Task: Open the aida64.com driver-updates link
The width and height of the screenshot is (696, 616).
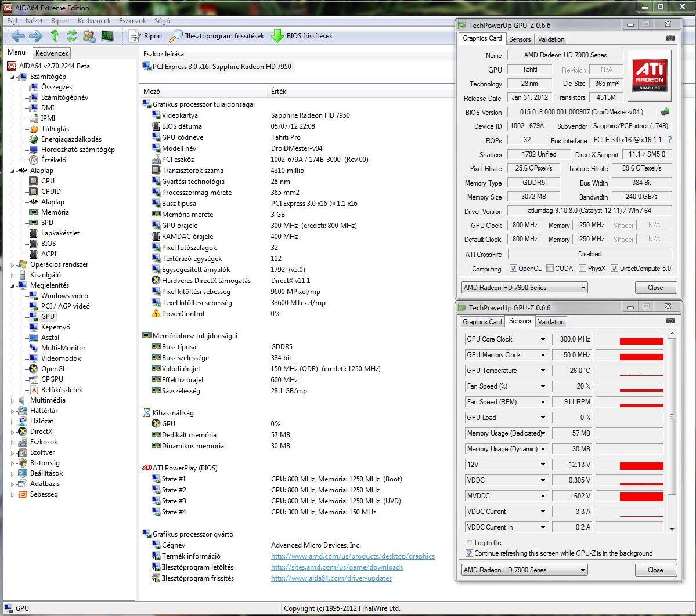Action: pyautogui.click(x=331, y=578)
